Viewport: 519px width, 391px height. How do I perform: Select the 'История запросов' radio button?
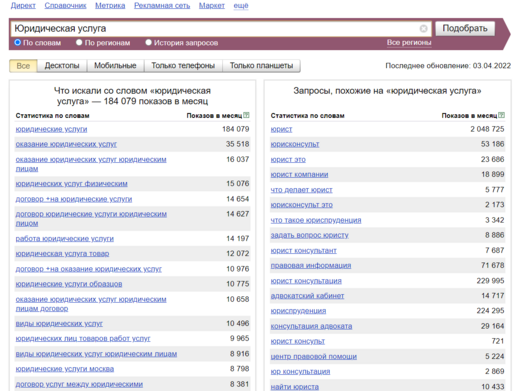pyautogui.click(x=148, y=42)
